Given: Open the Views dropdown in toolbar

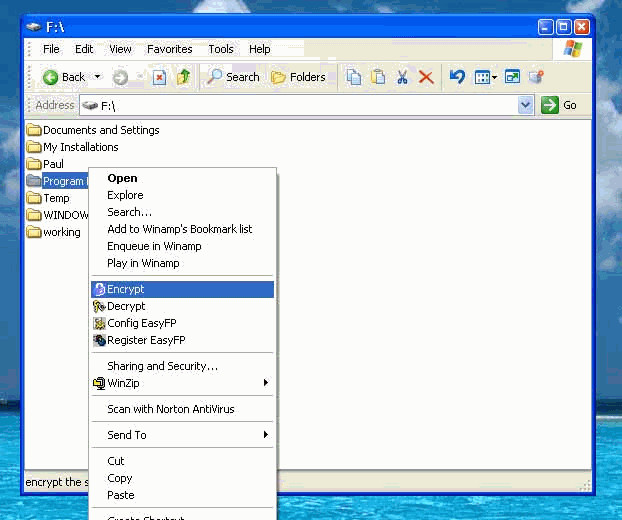Looking at the screenshot, I should pyautogui.click(x=486, y=77).
